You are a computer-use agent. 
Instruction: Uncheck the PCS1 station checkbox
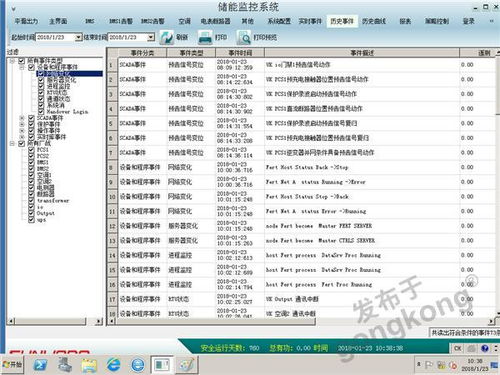31,150
